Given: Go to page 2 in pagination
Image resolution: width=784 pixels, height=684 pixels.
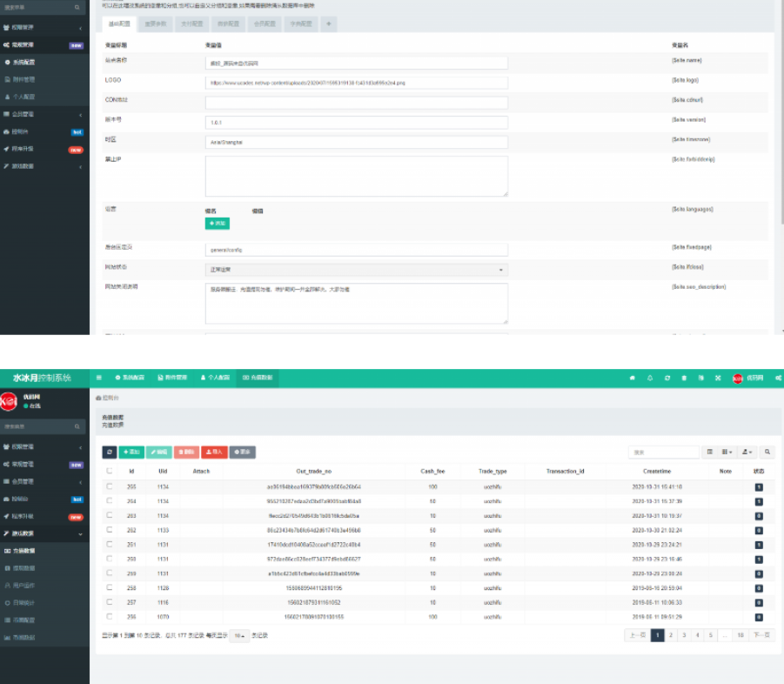Looking at the screenshot, I should tap(671, 635).
